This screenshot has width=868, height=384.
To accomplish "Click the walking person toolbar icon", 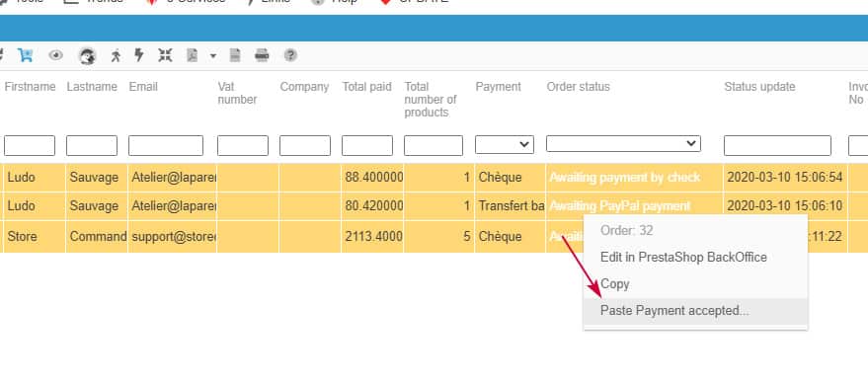I will coord(116,55).
